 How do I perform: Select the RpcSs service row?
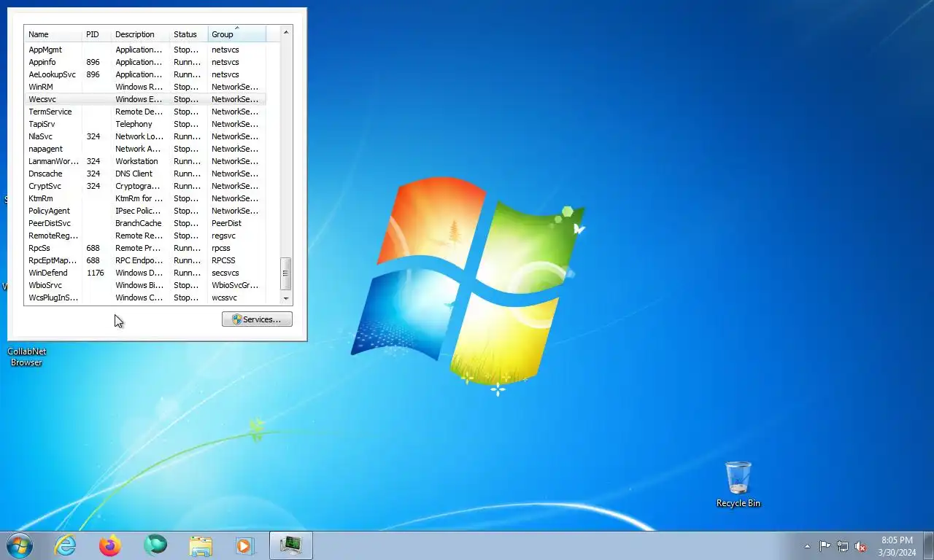point(145,248)
